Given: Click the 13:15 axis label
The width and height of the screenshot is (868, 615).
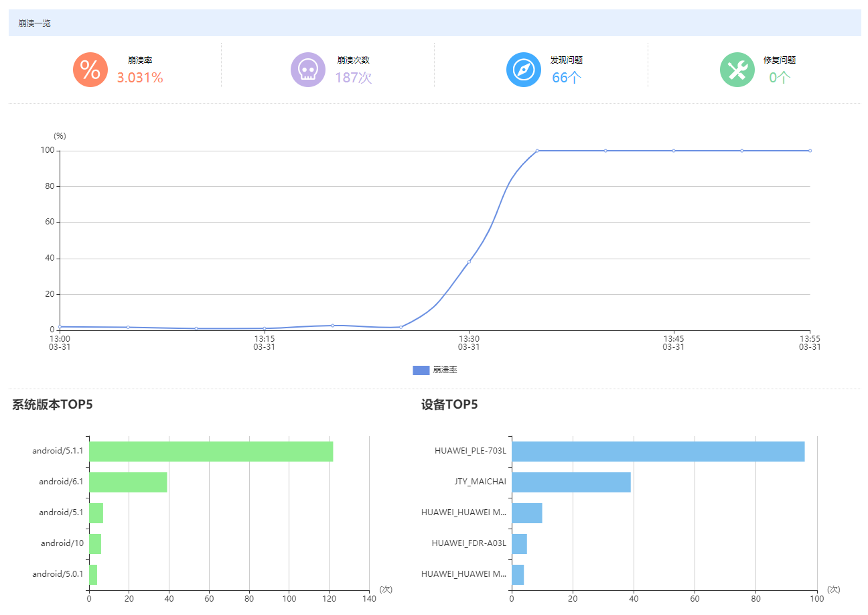Looking at the screenshot, I should [x=264, y=342].
